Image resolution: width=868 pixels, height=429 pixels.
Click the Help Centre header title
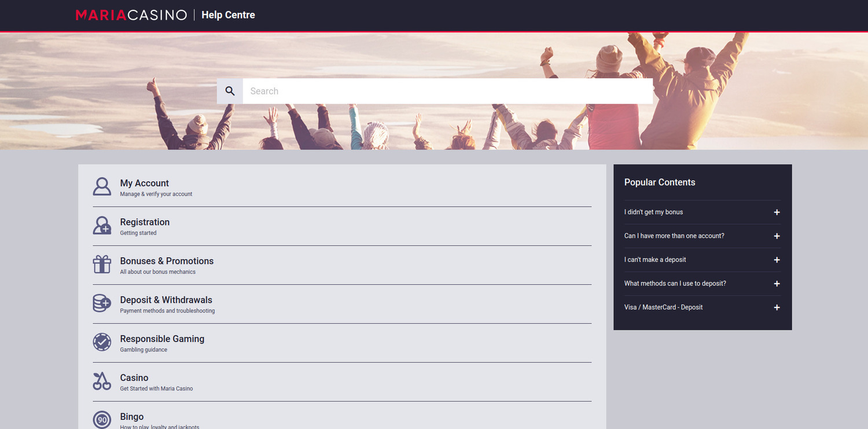click(228, 15)
